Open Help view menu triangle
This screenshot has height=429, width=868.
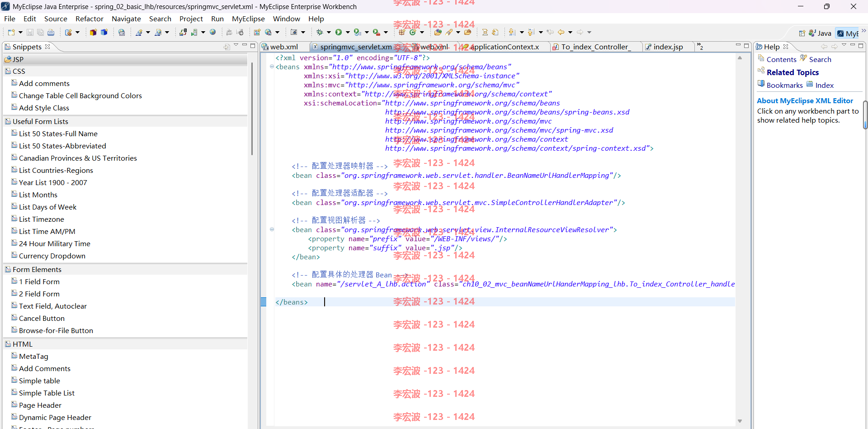pos(844,45)
